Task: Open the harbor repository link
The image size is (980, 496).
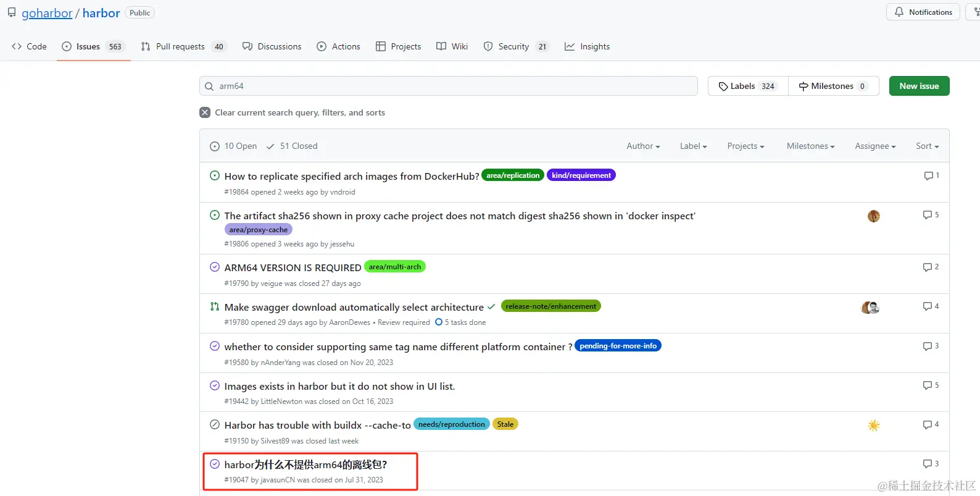Action: pyautogui.click(x=101, y=13)
